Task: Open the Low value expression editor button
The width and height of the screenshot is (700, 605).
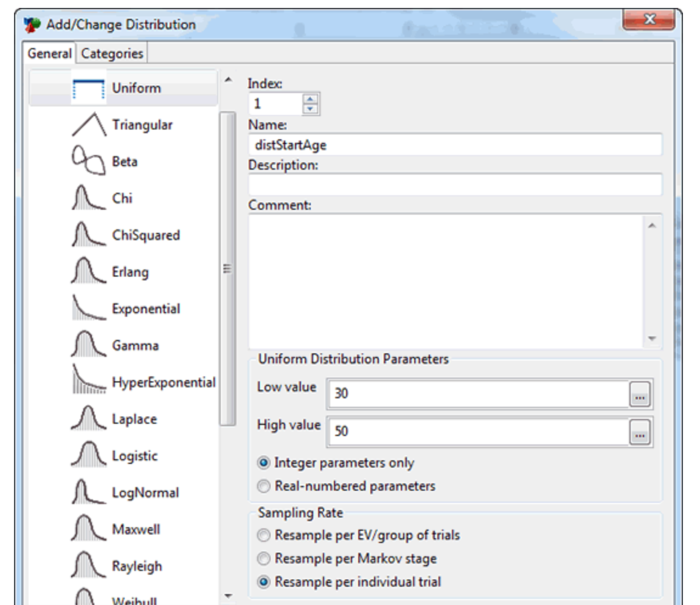Action: click(x=639, y=396)
